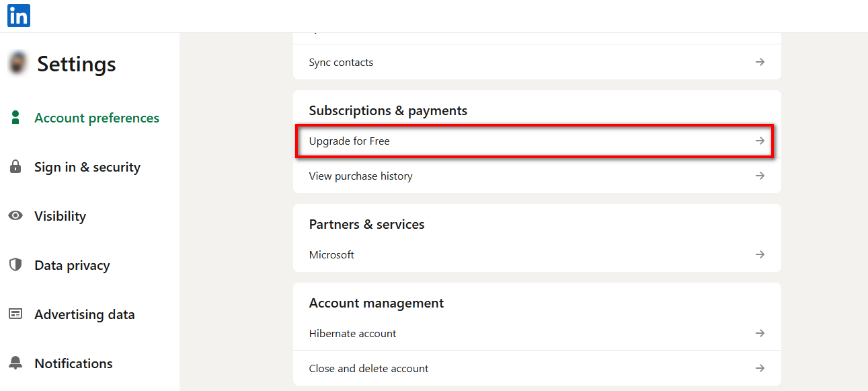This screenshot has height=391, width=868.
Task: Click the person icon beside Account preferences
Action: (x=15, y=117)
